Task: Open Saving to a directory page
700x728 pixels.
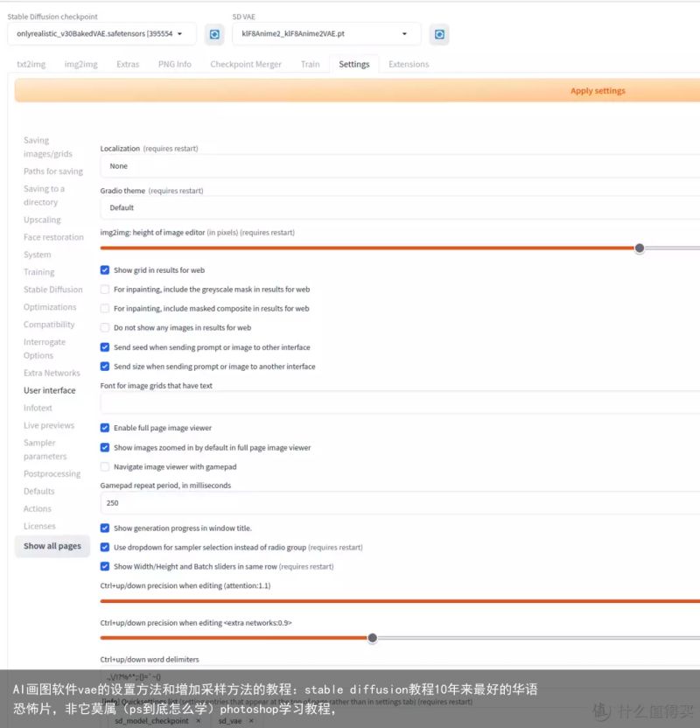Action: [x=44, y=195]
